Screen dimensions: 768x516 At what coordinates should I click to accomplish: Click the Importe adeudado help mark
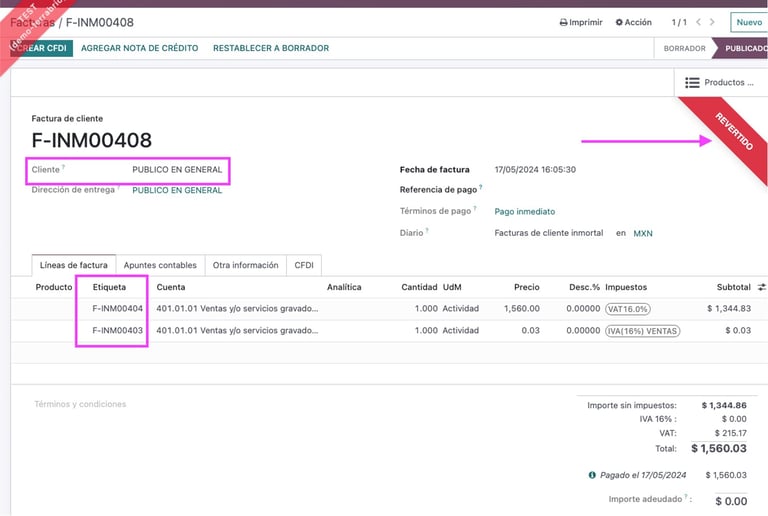click(x=686, y=497)
